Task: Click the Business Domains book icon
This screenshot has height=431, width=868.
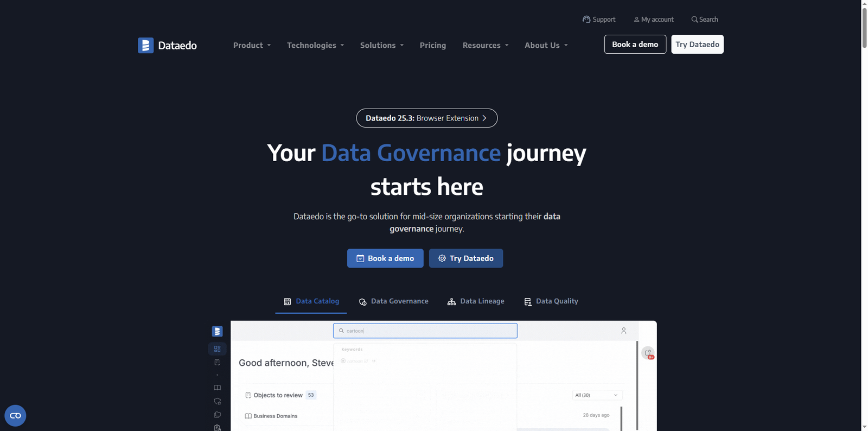Action: coord(248,416)
